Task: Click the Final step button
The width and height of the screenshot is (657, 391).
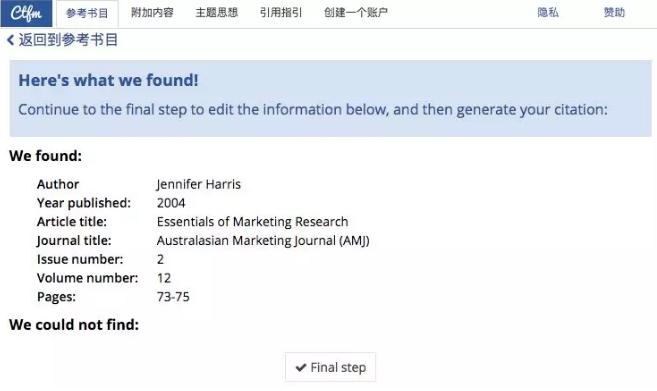Action: point(331,367)
